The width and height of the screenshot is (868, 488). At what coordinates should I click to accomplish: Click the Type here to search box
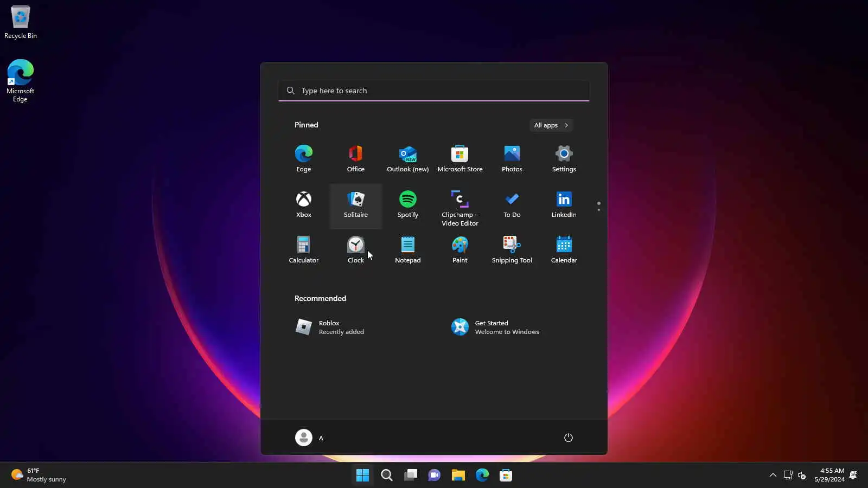[434, 91]
